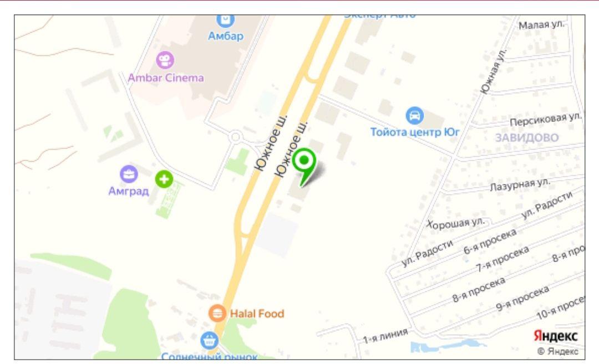Select the Ambar Cinema label

(166, 78)
